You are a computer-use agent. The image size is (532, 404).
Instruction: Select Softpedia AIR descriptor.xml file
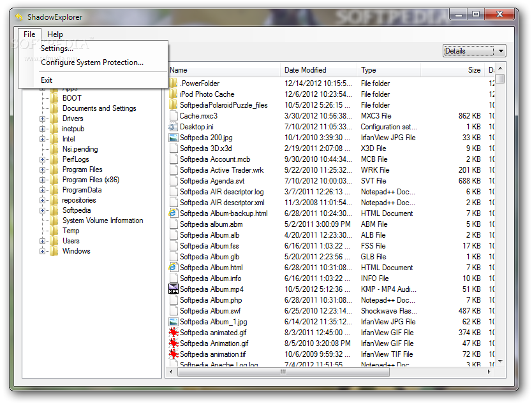[x=222, y=203]
